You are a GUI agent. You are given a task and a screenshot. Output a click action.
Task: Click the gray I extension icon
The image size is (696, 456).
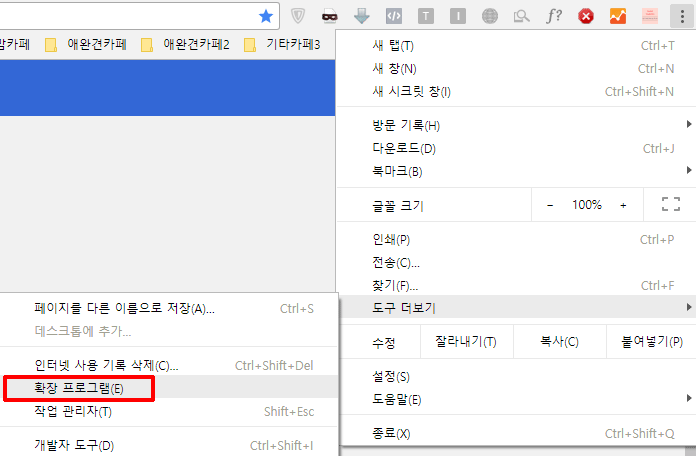[458, 17]
